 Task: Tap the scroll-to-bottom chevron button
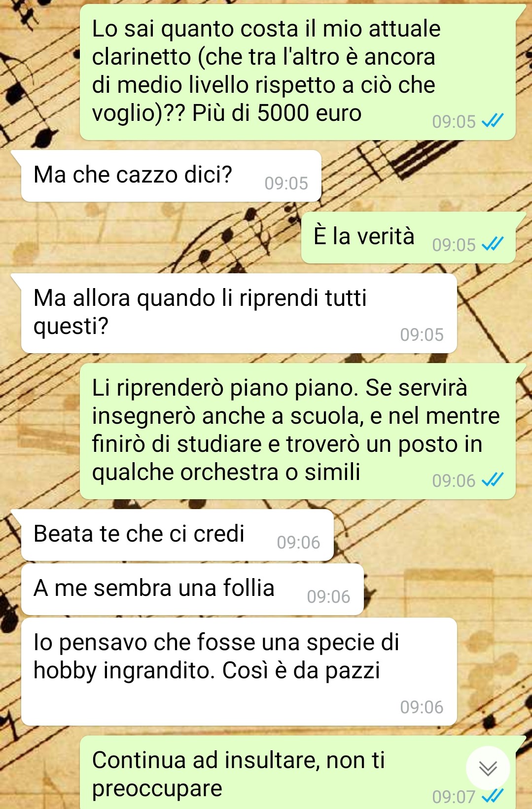click(488, 768)
